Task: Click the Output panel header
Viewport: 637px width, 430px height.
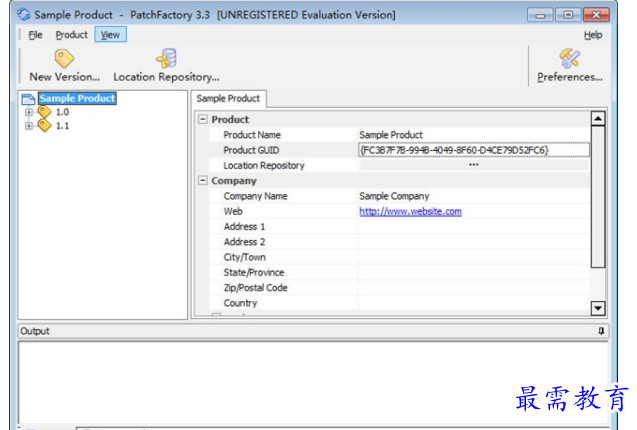Action: pos(313,331)
